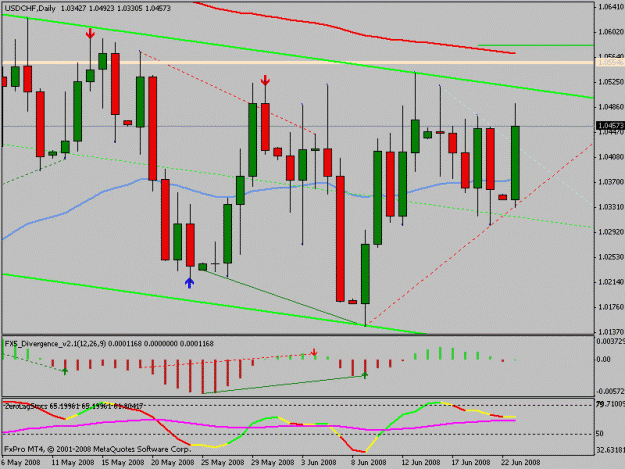Select the peach horizontal price line at the 1.05546 level

298,63
